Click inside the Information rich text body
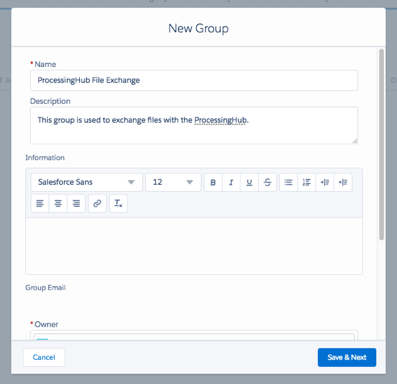 [194, 246]
